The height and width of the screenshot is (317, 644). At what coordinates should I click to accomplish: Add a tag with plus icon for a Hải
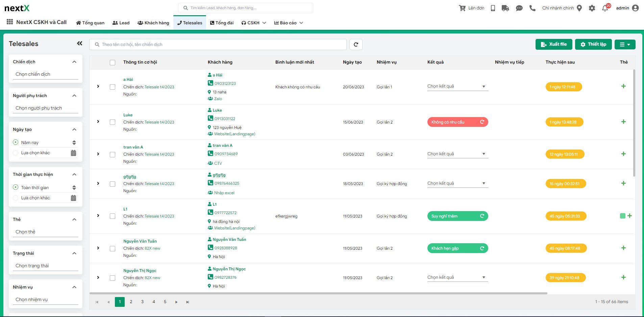point(623,86)
